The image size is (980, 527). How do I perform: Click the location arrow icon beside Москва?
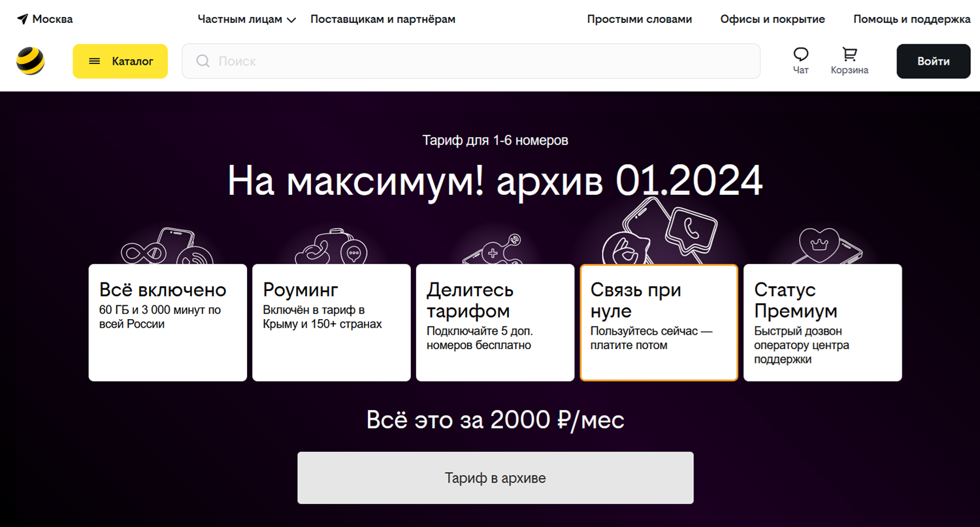coord(23,19)
